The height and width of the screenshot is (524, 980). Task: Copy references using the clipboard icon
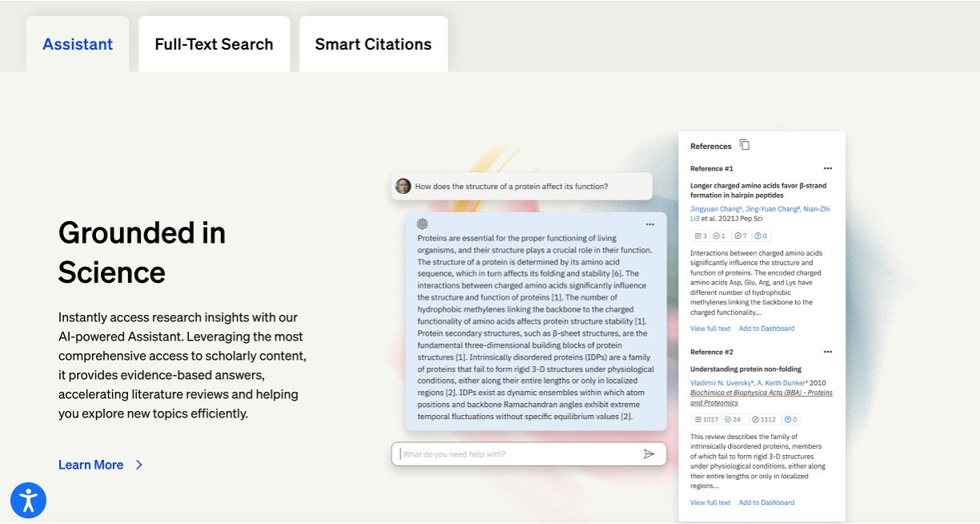745,145
